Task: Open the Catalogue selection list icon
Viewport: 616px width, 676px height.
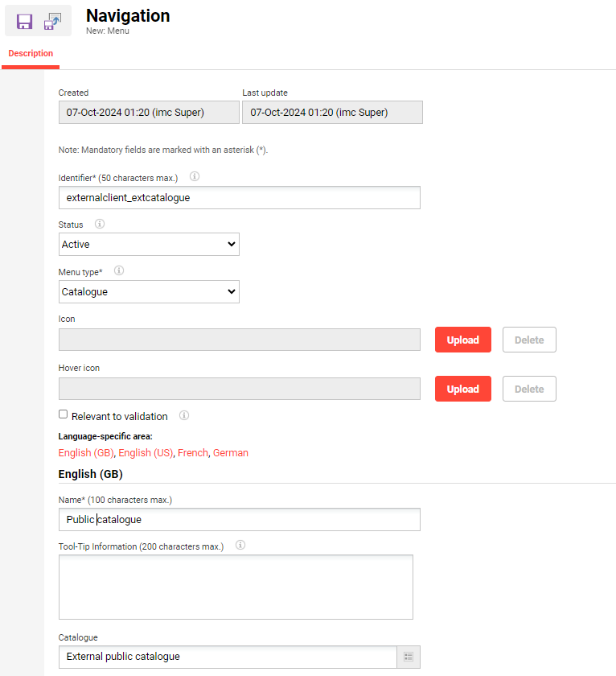Action: point(409,657)
